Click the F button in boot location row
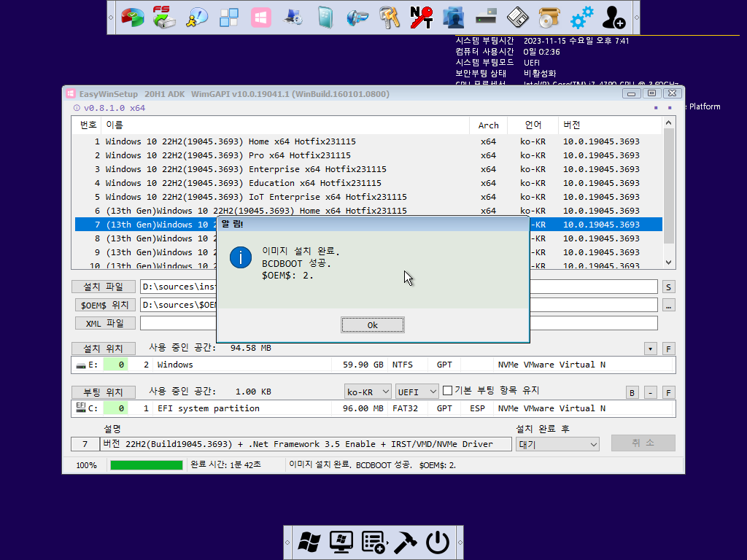This screenshot has height=560, width=747. (x=668, y=392)
